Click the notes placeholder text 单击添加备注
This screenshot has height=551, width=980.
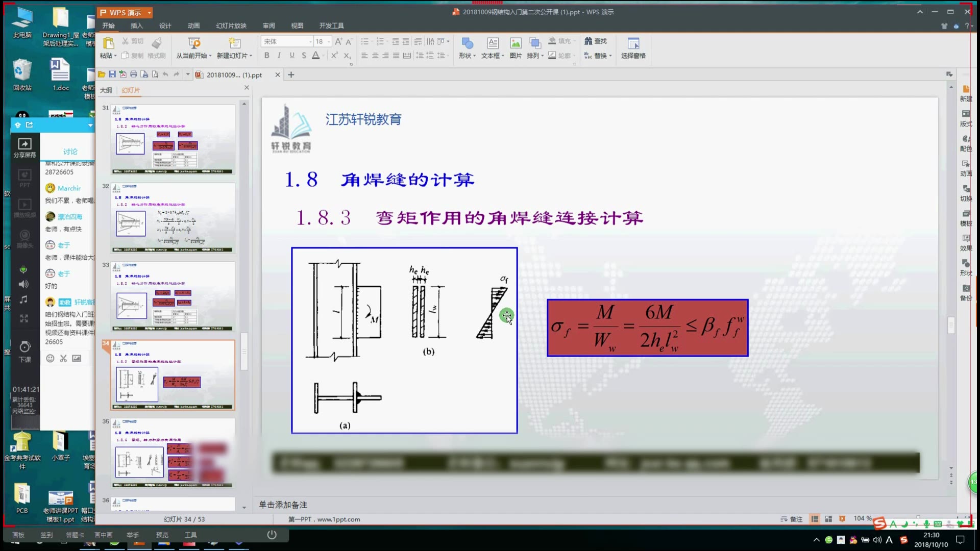tap(283, 505)
